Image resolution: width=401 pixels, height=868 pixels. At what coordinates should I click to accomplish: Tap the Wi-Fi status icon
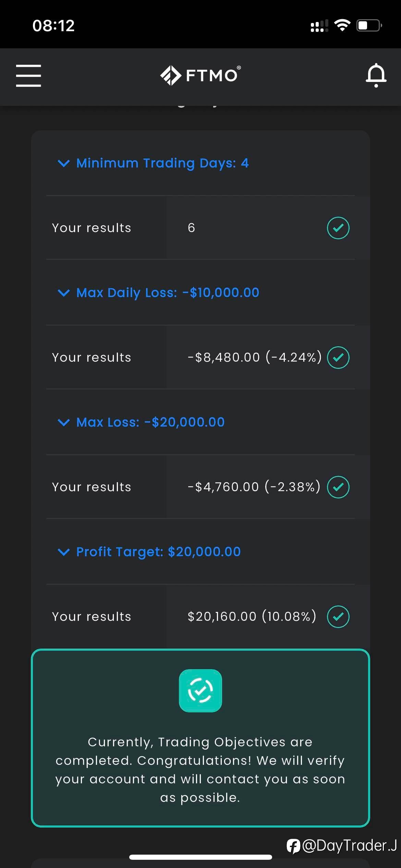click(342, 25)
